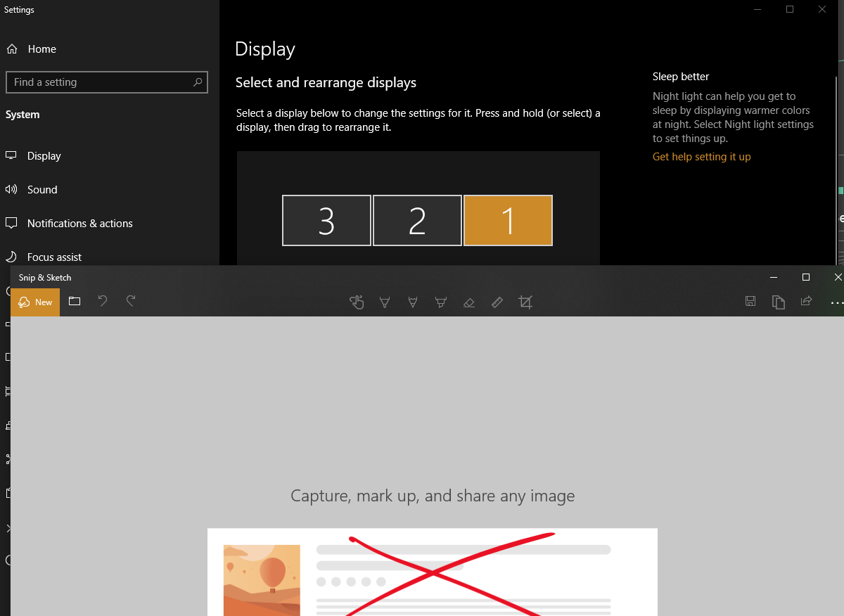Toggle the Ruler tool
844x616 pixels.
pos(497,302)
